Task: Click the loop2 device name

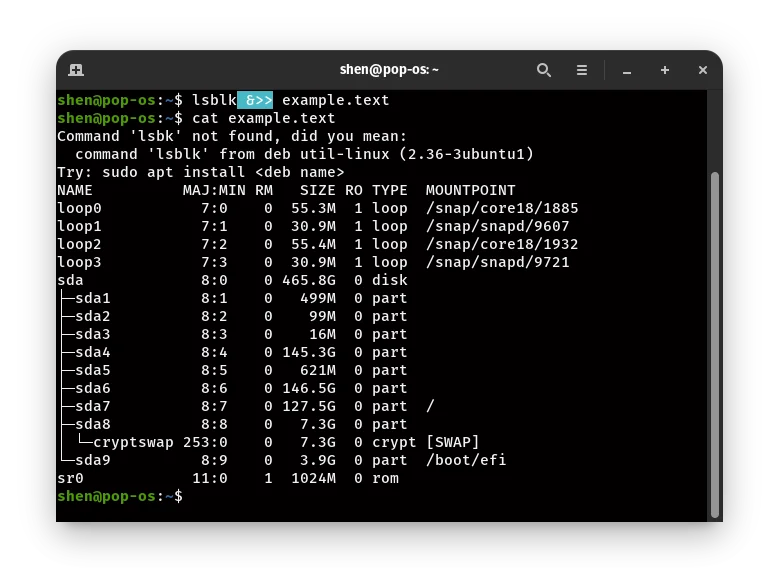Action: coord(79,244)
